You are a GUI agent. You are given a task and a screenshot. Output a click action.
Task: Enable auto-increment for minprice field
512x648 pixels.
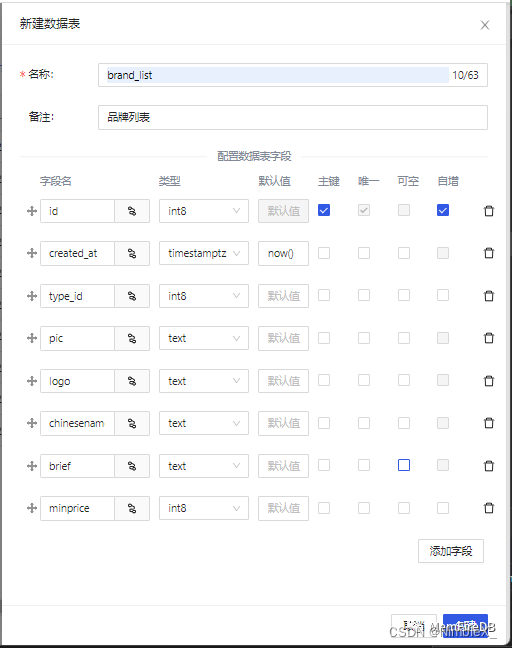point(443,507)
